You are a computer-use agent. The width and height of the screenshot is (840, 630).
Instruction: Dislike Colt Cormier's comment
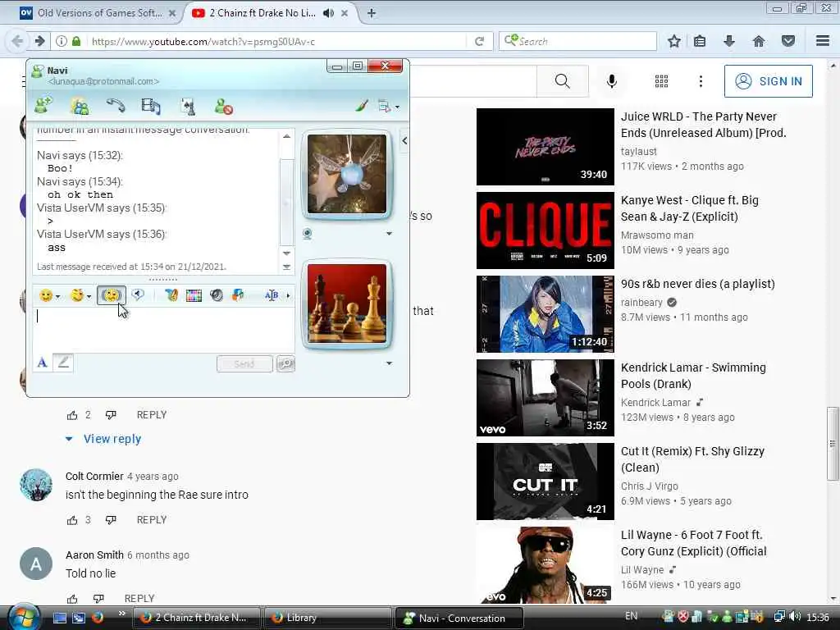coord(111,520)
